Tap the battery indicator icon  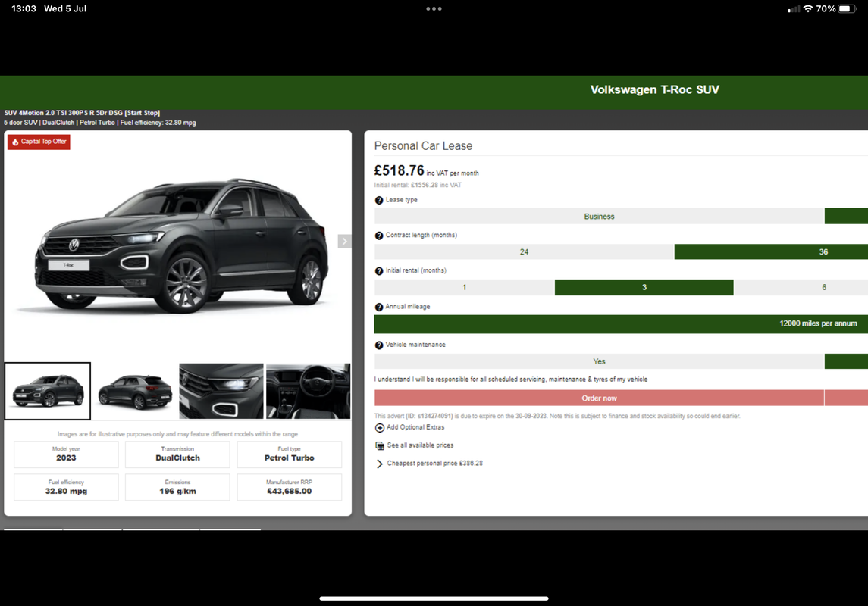tap(848, 9)
